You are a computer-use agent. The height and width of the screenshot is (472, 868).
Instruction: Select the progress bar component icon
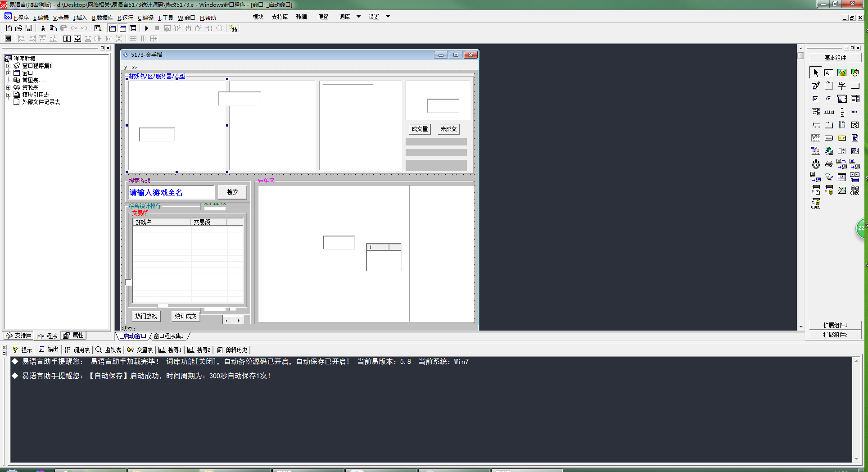855,112
